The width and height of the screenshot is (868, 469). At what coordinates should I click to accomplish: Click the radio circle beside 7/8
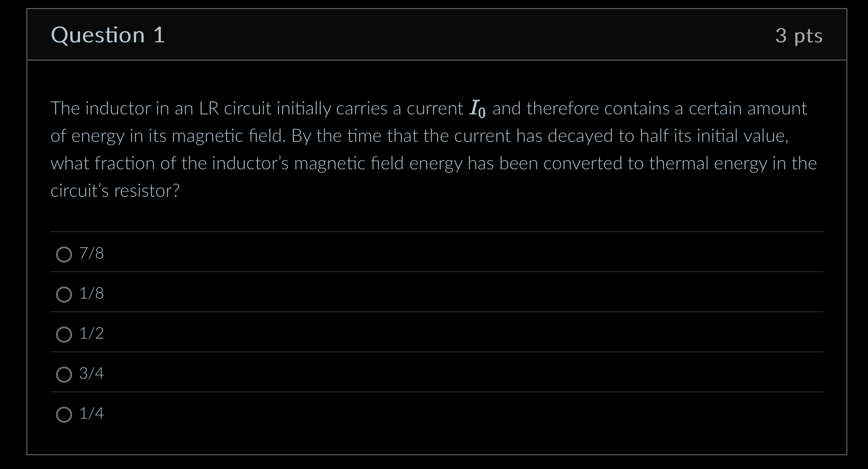pos(64,254)
